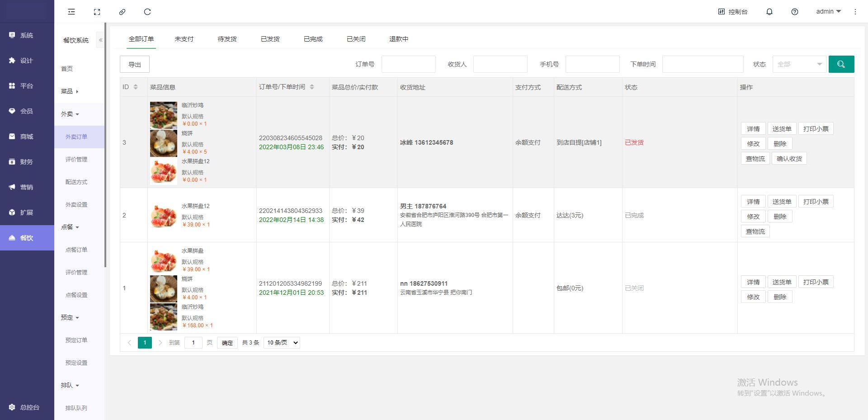Open the 10 条/页 page size dropdown
This screenshot has height=420, width=868.
pyautogui.click(x=283, y=343)
